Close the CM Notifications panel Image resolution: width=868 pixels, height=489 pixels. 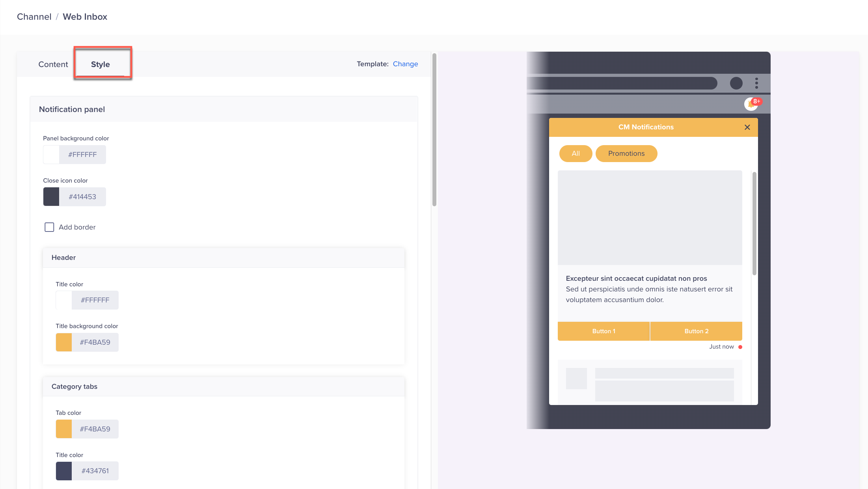747,127
